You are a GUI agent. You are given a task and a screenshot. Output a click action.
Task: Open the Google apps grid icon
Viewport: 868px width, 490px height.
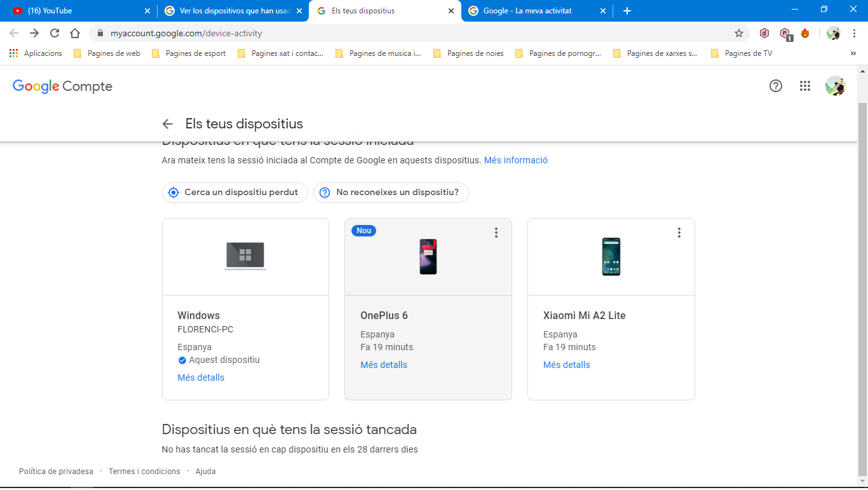(805, 86)
